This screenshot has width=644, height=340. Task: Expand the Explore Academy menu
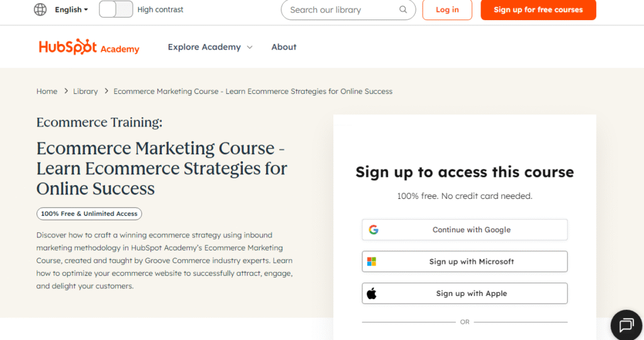[209, 47]
